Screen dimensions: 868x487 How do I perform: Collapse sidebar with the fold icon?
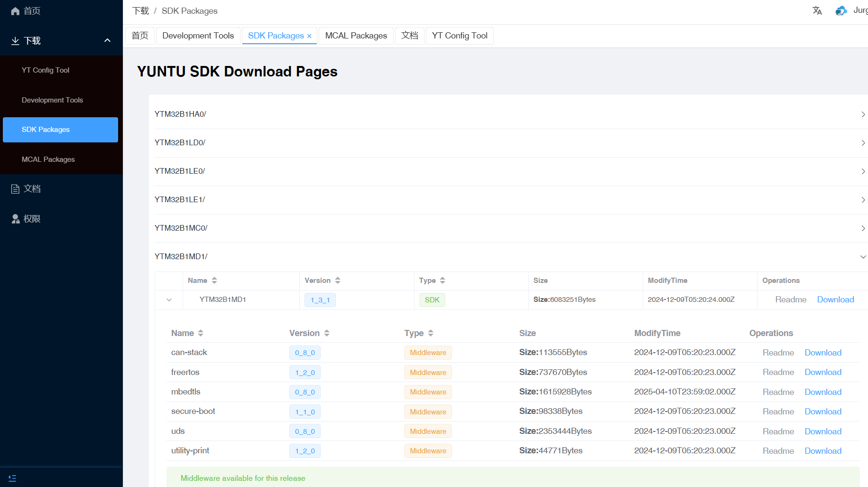pyautogui.click(x=12, y=478)
